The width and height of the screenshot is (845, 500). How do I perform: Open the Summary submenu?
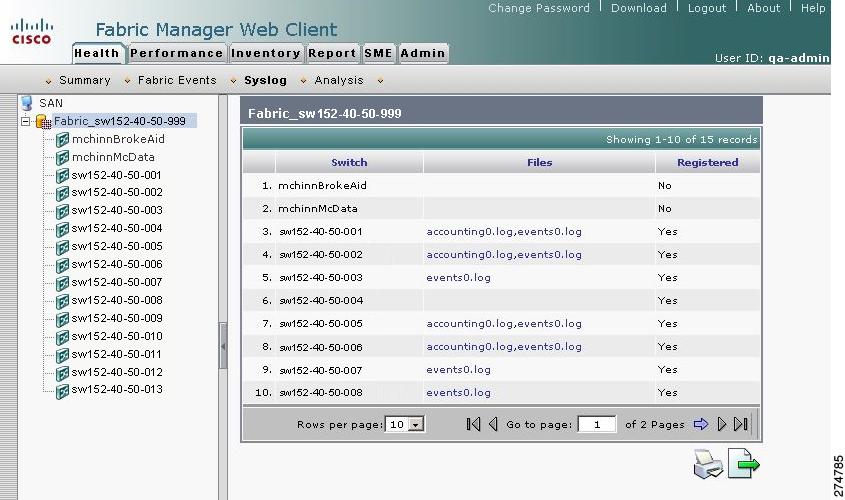tap(85, 80)
